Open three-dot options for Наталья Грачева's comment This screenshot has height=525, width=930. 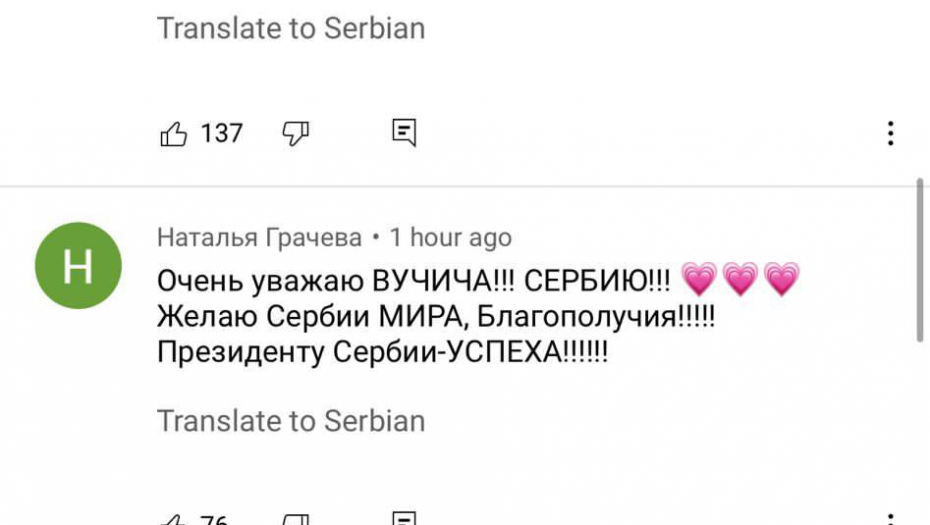click(890, 520)
